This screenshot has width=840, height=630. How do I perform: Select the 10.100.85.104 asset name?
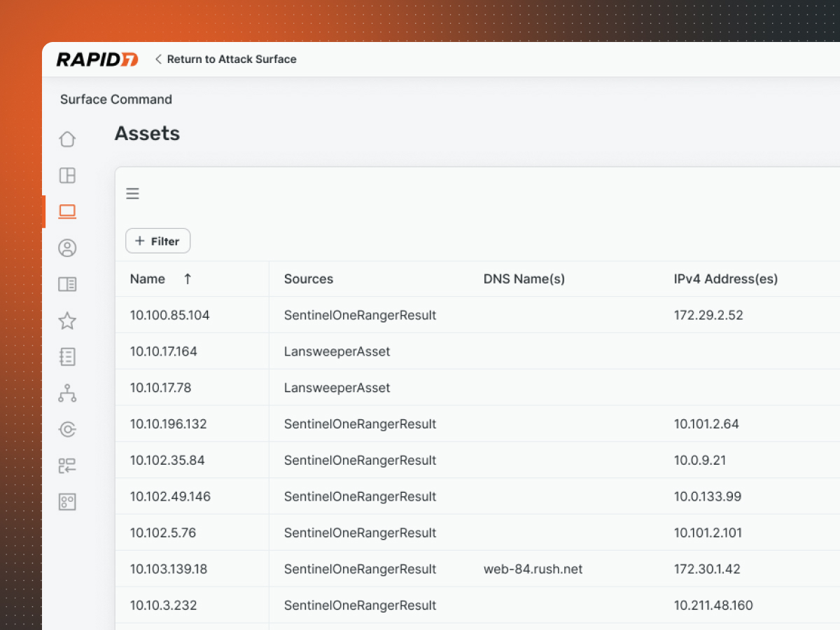[169, 315]
